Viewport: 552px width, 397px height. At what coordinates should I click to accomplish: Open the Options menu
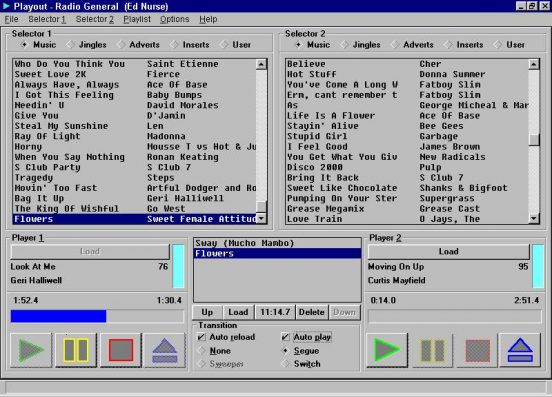[175, 19]
